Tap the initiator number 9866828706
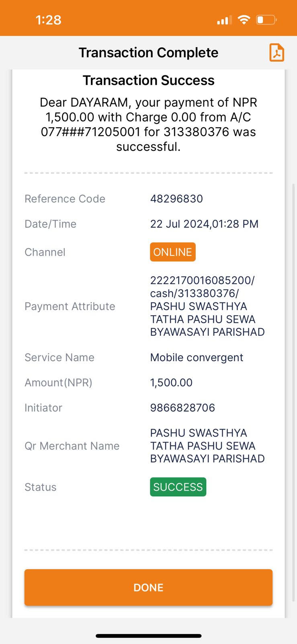 (182, 408)
